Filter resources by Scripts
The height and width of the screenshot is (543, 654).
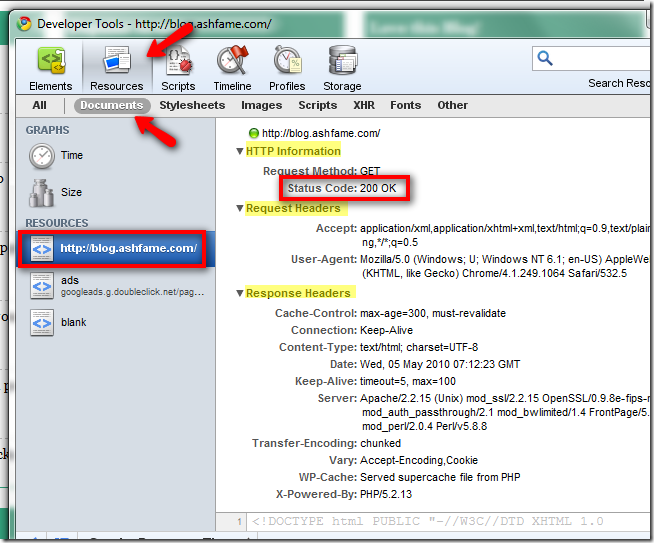318,106
